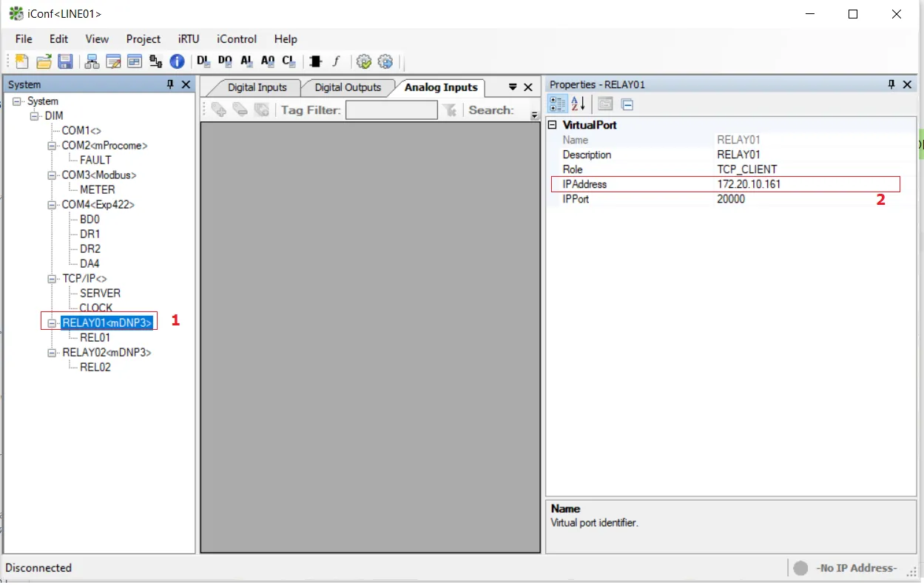The width and height of the screenshot is (924, 585).
Task: Select the RELAY02<mDNP3> tree item
Action: pyautogui.click(x=107, y=353)
